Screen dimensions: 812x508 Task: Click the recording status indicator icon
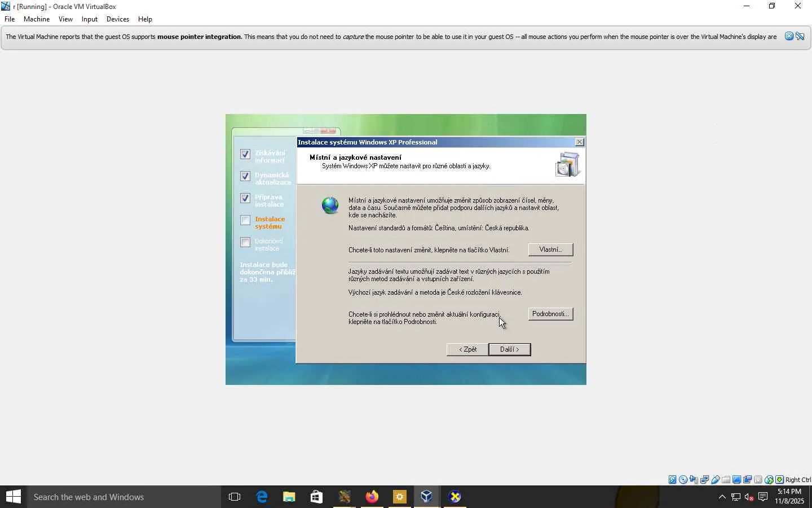[747, 480]
